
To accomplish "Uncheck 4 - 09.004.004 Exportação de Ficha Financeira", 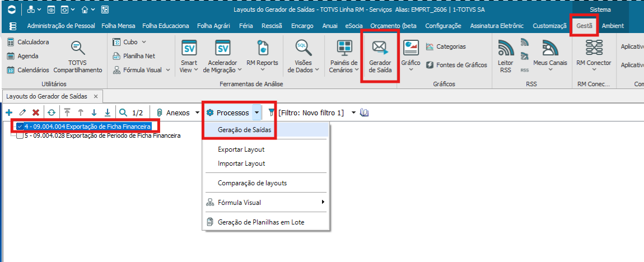I will point(20,127).
